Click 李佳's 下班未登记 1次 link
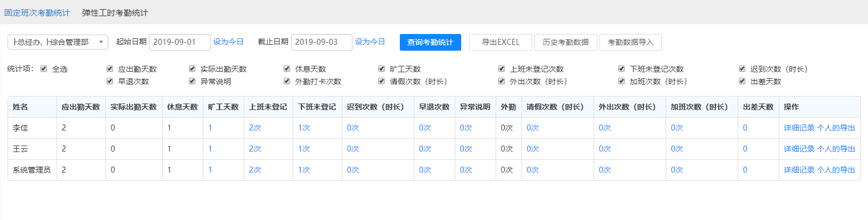 [304, 128]
